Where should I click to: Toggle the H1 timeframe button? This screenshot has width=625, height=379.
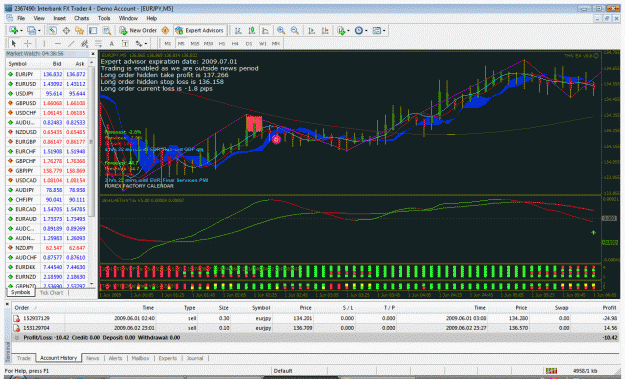tap(222, 43)
